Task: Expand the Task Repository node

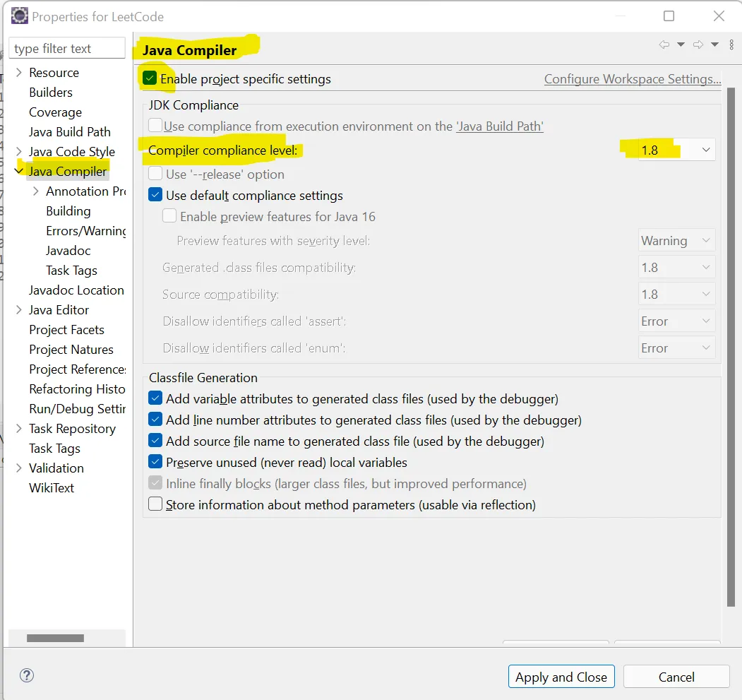Action: point(19,428)
